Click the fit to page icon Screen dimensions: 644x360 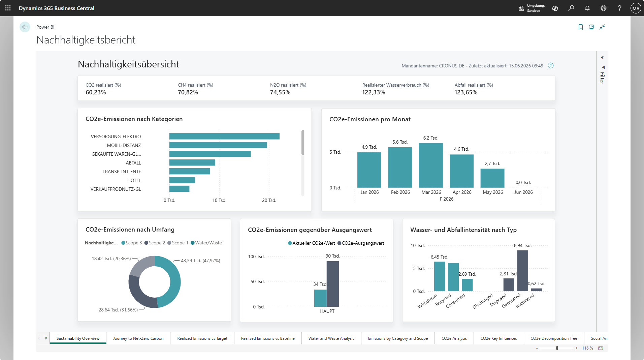(601, 348)
